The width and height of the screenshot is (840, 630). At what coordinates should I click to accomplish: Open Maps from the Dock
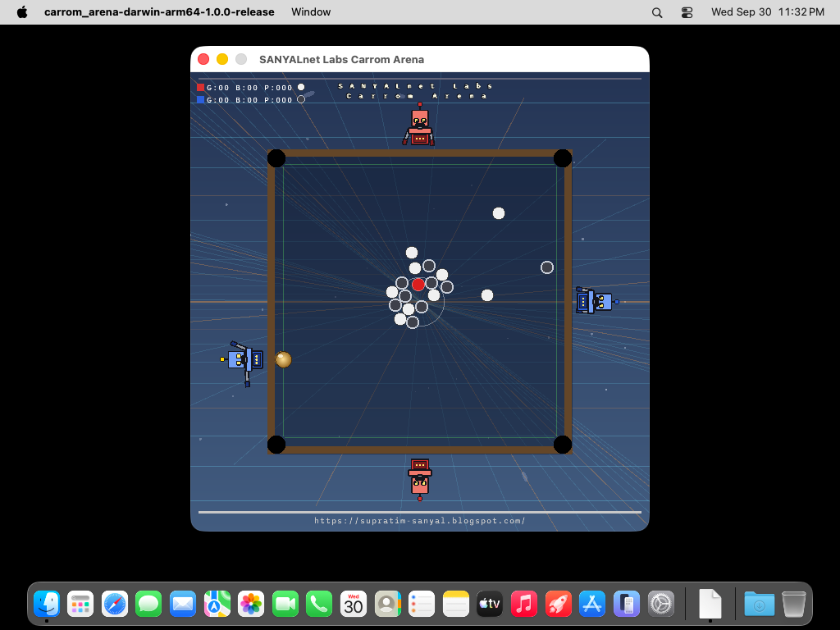tap(217, 605)
